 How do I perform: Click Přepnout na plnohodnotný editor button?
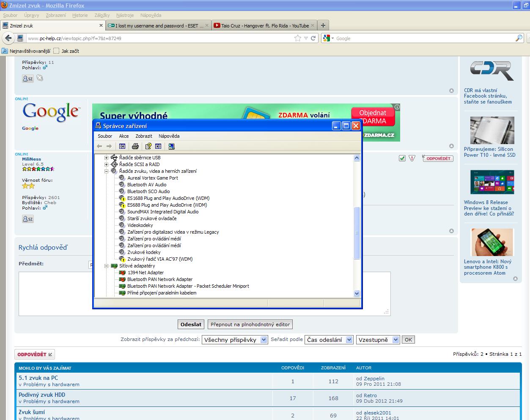pos(250,325)
